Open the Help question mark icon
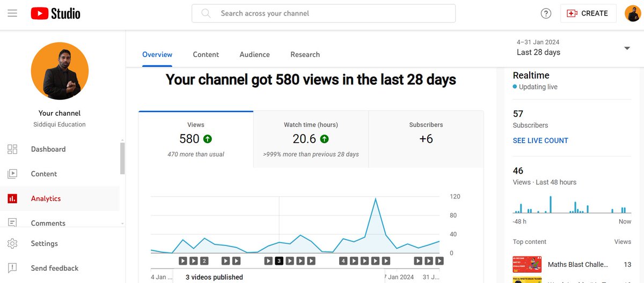 tap(546, 13)
